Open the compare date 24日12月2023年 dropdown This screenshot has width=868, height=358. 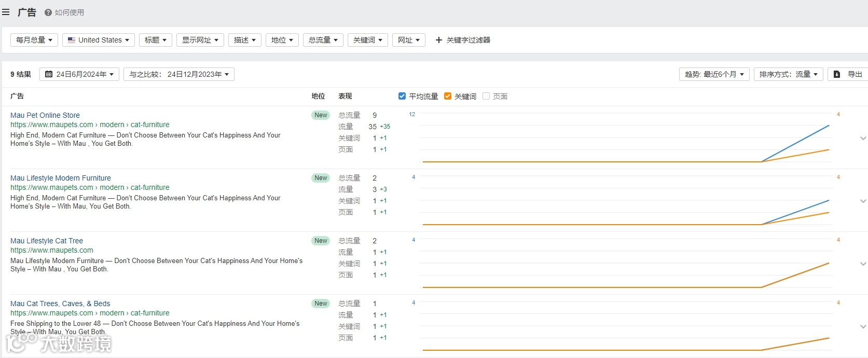(179, 74)
